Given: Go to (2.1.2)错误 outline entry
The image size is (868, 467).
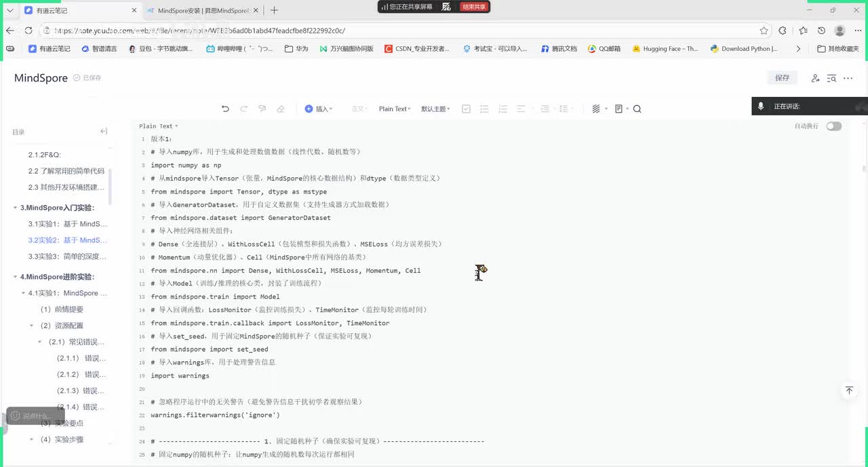Looking at the screenshot, I should tap(81, 375).
